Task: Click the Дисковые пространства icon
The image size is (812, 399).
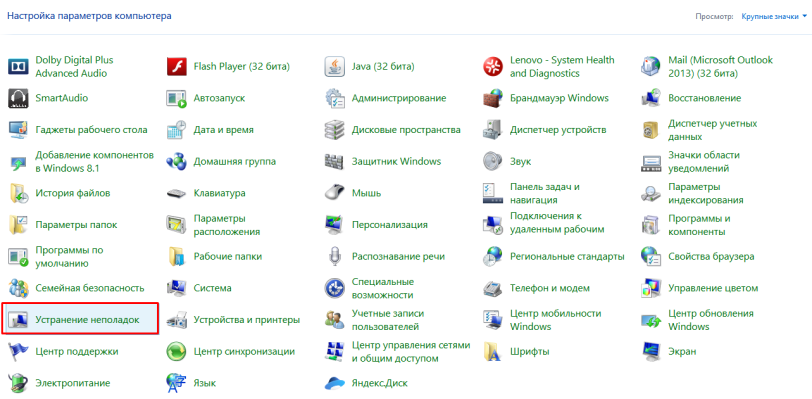Action: point(335,130)
